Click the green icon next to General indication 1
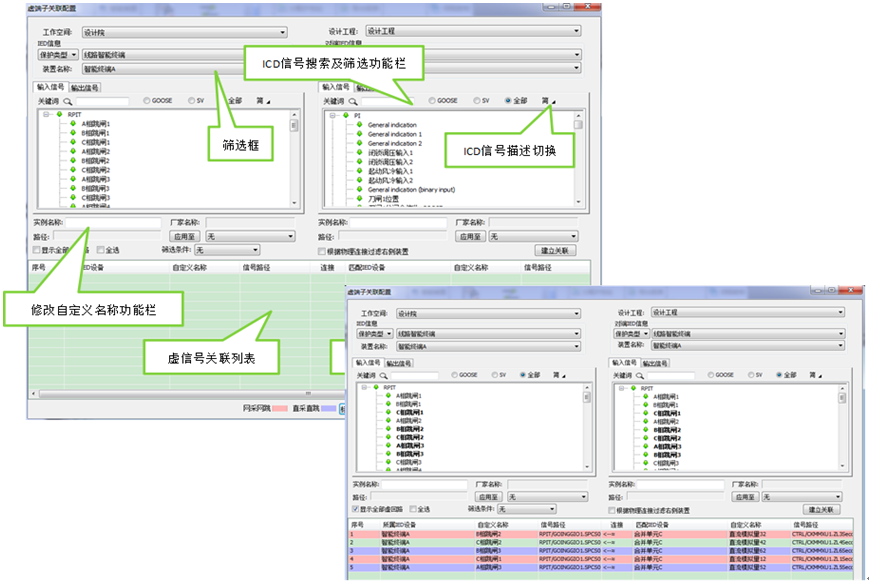 tap(359, 134)
